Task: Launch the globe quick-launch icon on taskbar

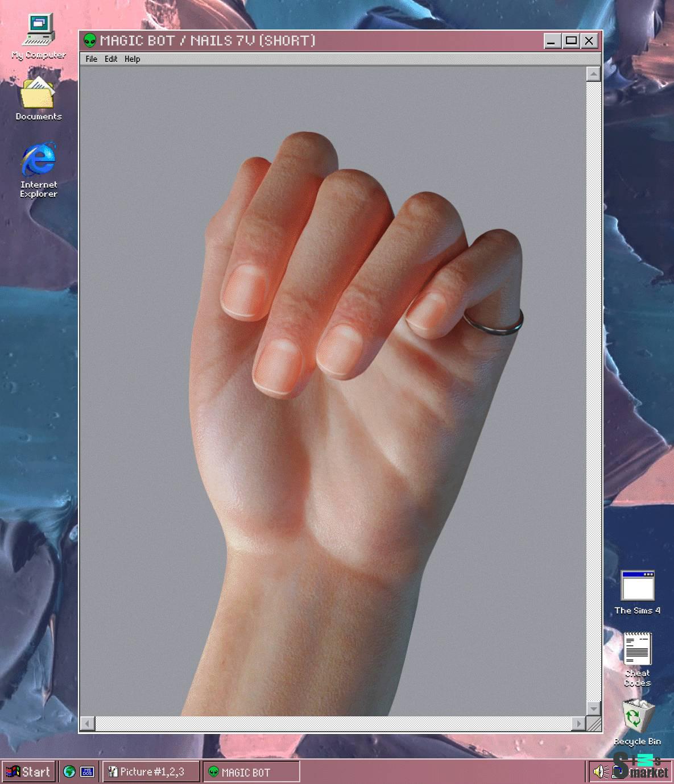Action: click(69, 771)
